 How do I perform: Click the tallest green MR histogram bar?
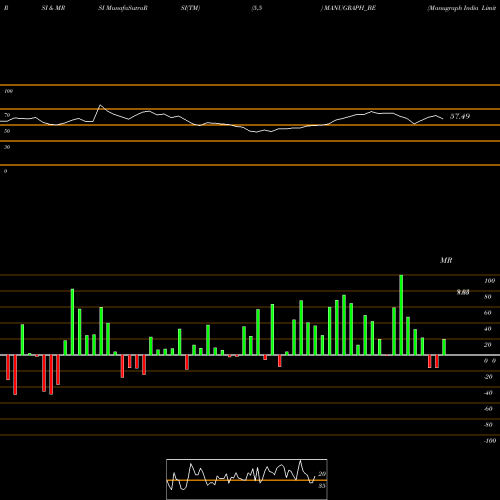pos(401,315)
